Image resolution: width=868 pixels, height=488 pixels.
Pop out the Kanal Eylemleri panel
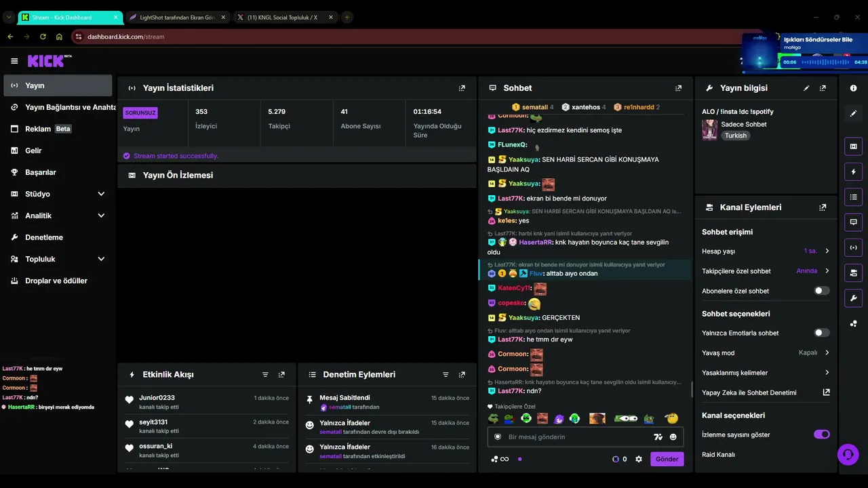[x=823, y=207]
